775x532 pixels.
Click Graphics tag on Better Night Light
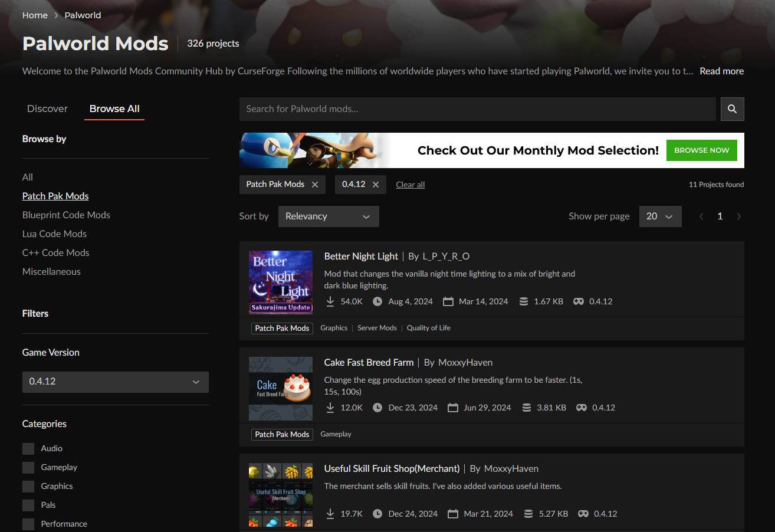pos(334,328)
